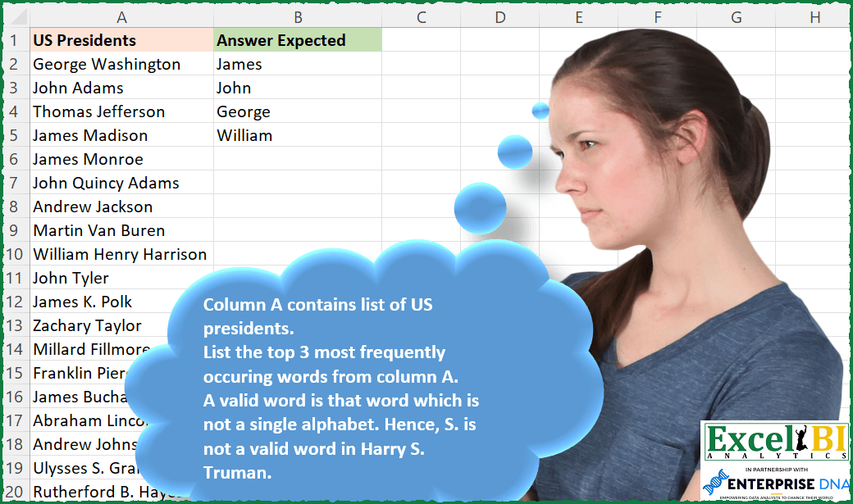
Task: Select column C header
Action: coord(421,17)
